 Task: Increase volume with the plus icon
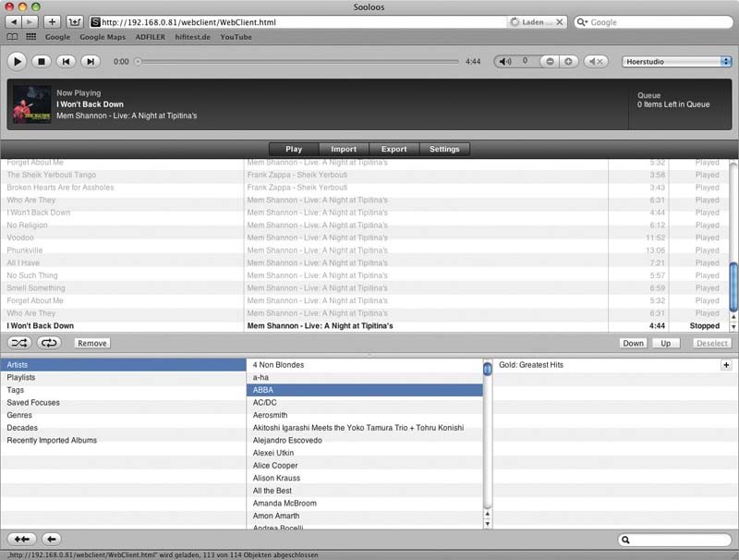click(568, 62)
